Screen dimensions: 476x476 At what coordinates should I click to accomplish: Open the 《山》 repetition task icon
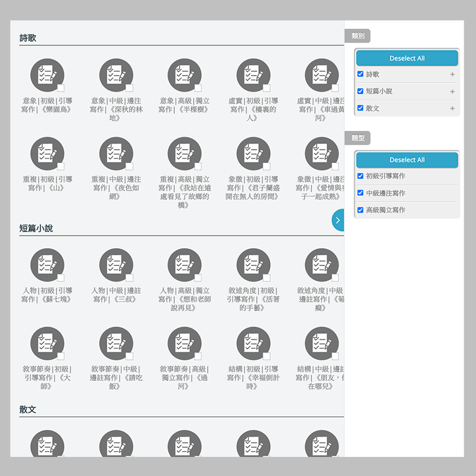47,154
